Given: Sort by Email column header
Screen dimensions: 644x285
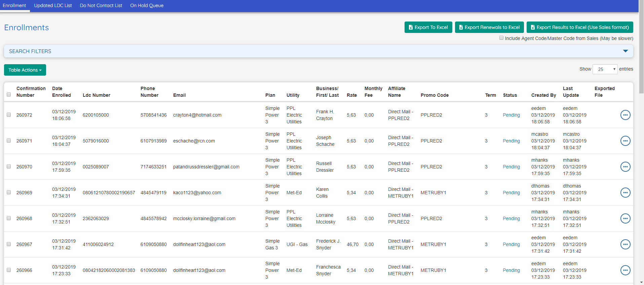Looking at the screenshot, I should (179, 95).
